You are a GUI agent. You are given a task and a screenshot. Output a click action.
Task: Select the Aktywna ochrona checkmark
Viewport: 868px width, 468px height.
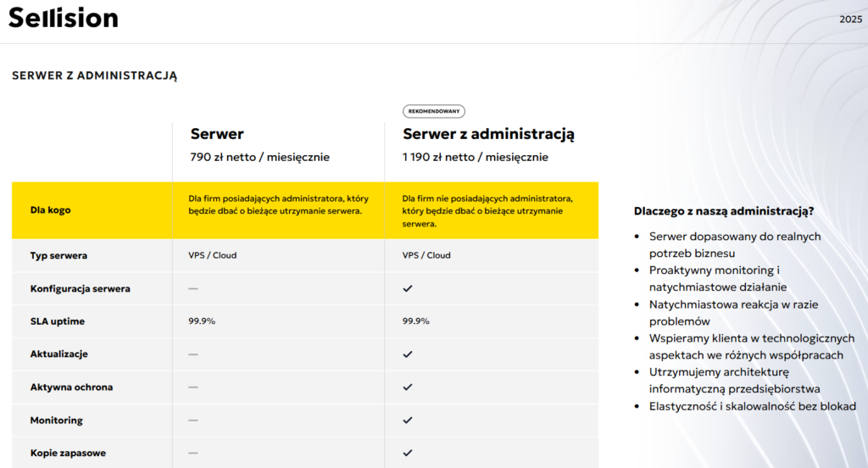point(408,387)
